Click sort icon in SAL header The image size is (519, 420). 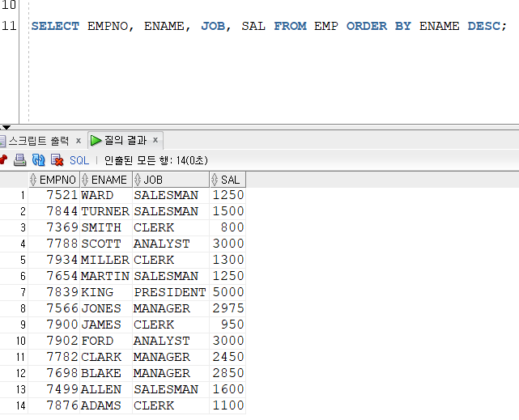[215, 180]
